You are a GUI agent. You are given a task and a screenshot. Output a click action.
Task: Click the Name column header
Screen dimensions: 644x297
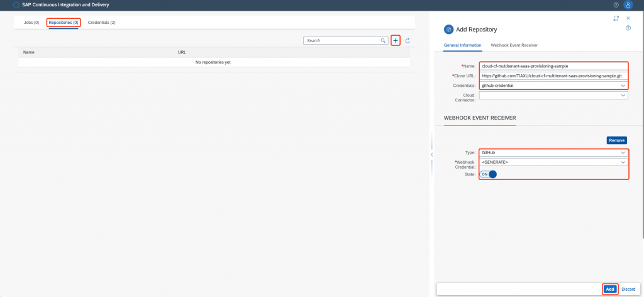click(x=29, y=53)
